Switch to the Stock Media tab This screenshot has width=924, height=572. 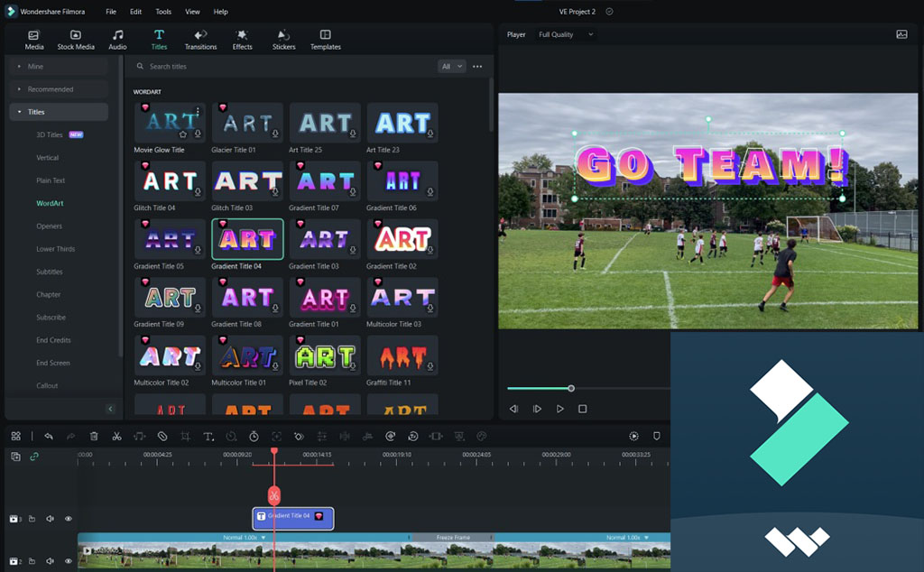76,40
